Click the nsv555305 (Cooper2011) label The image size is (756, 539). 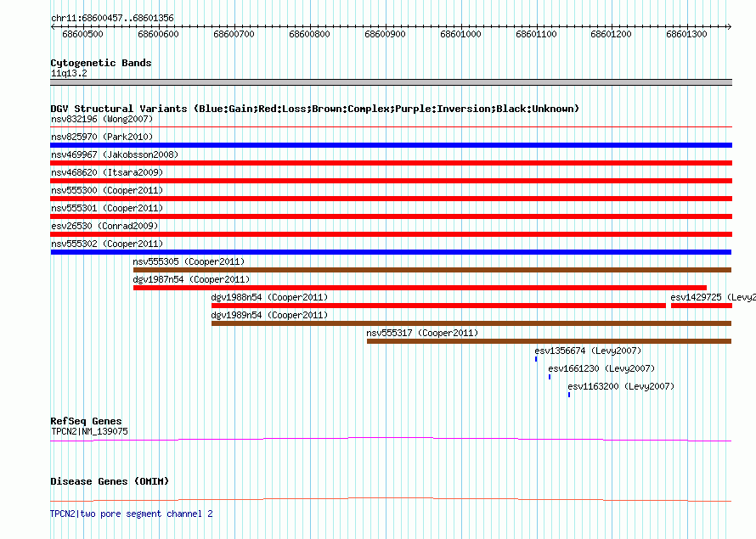189,261
